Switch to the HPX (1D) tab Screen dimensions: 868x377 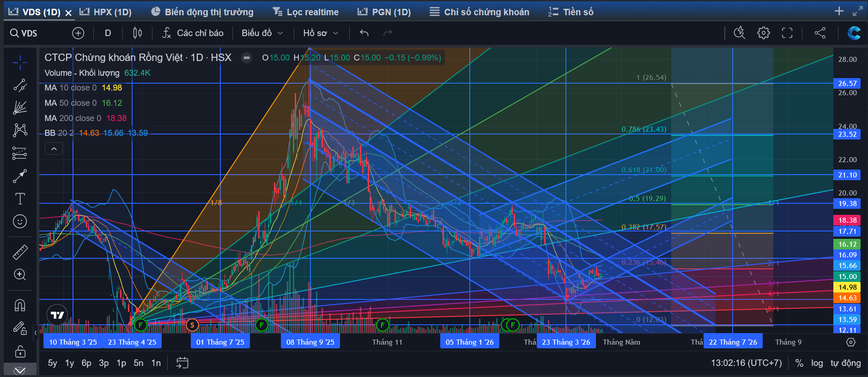pos(105,12)
